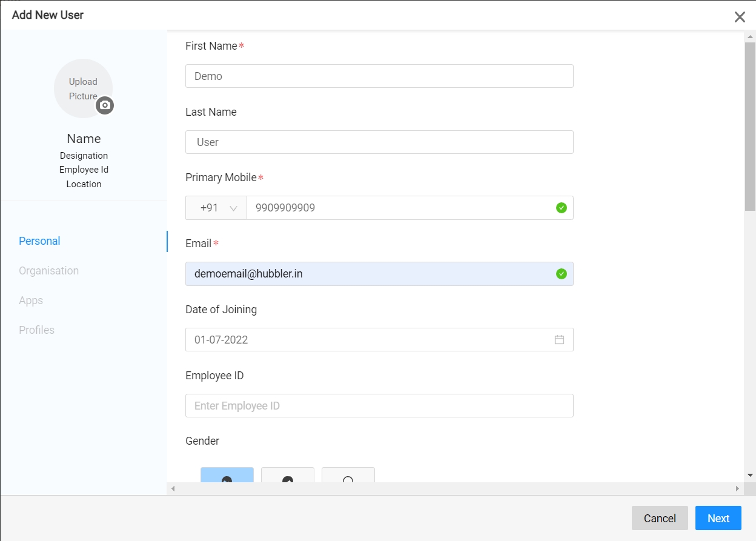Click the Cancel button
The height and width of the screenshot is (541, 756).
pos(660,518)
